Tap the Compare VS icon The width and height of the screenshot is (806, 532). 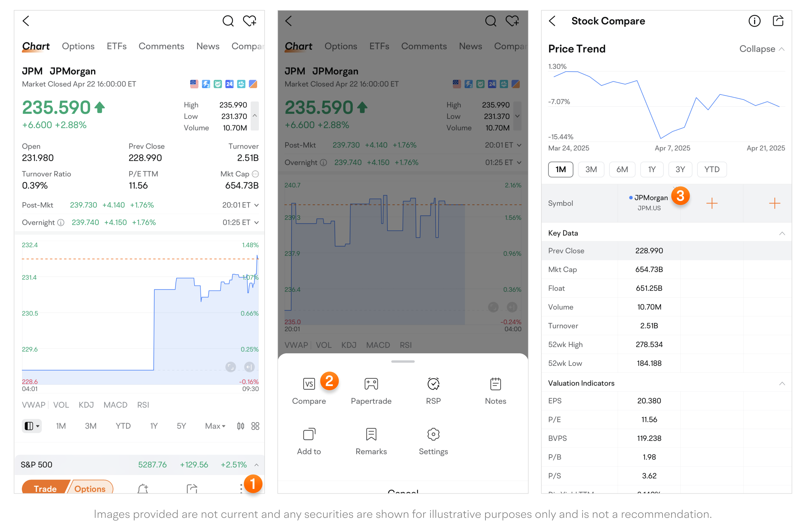[309, 384]
